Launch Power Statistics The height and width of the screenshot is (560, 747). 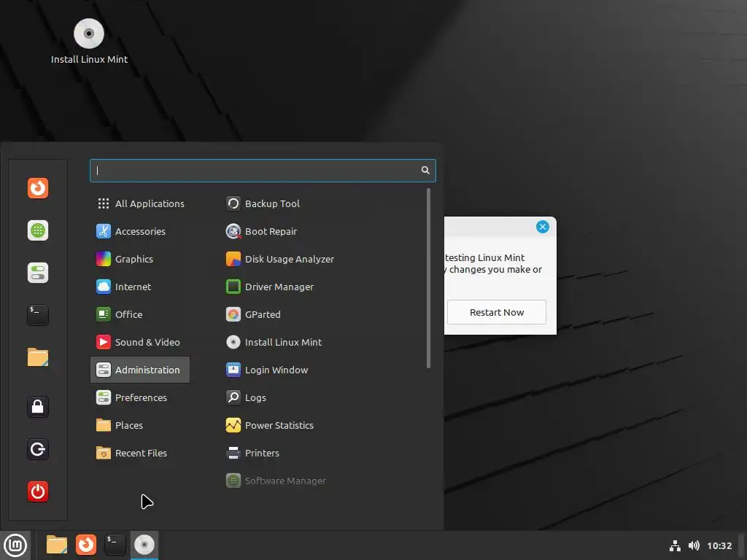coord(270,425)
